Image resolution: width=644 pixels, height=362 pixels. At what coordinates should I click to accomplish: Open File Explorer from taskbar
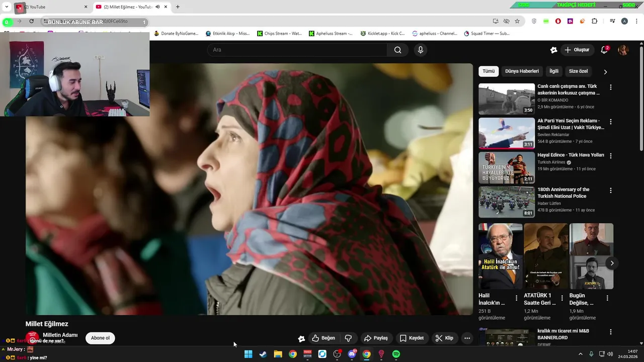tap(278, 354)
